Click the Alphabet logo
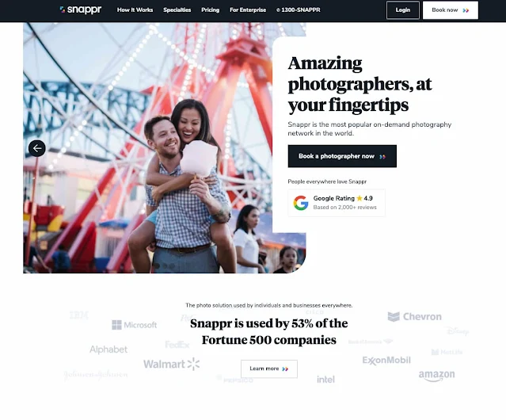The width and height of the screenshot is (506, 420). coord(108,349)
